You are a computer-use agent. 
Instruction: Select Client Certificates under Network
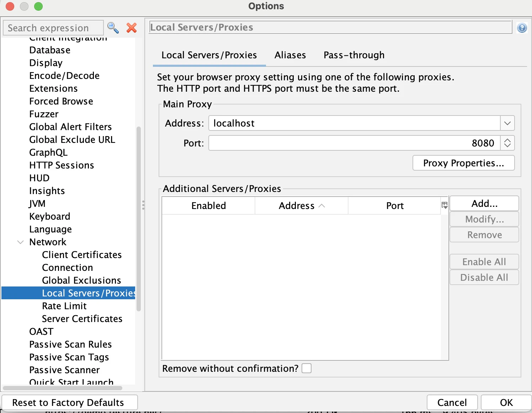click(82, 255)
